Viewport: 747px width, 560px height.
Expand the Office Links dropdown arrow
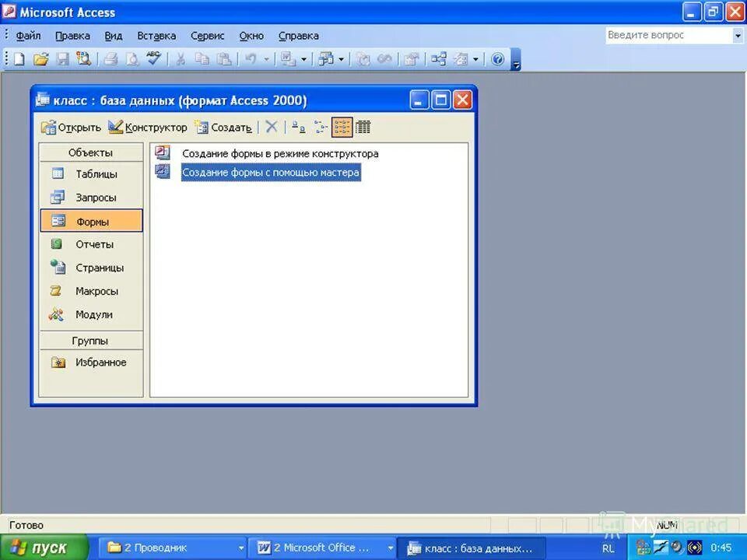304,60
